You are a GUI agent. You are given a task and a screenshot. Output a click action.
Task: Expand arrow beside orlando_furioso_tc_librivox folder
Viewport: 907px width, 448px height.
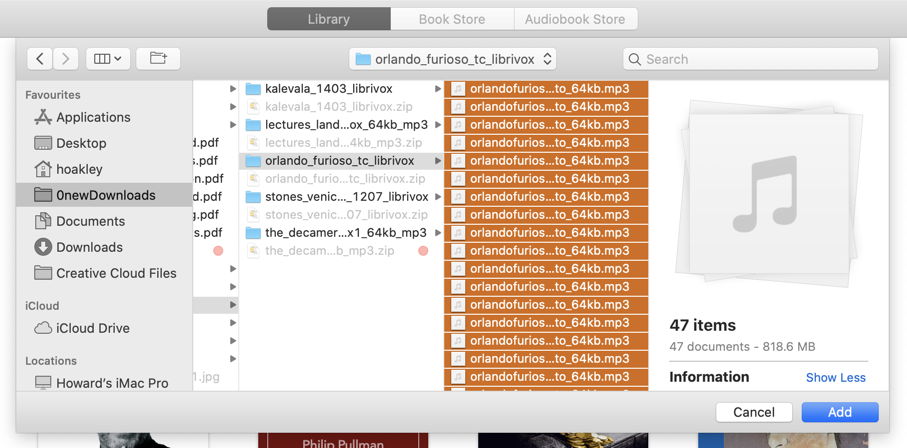click(x=438, y=160)
